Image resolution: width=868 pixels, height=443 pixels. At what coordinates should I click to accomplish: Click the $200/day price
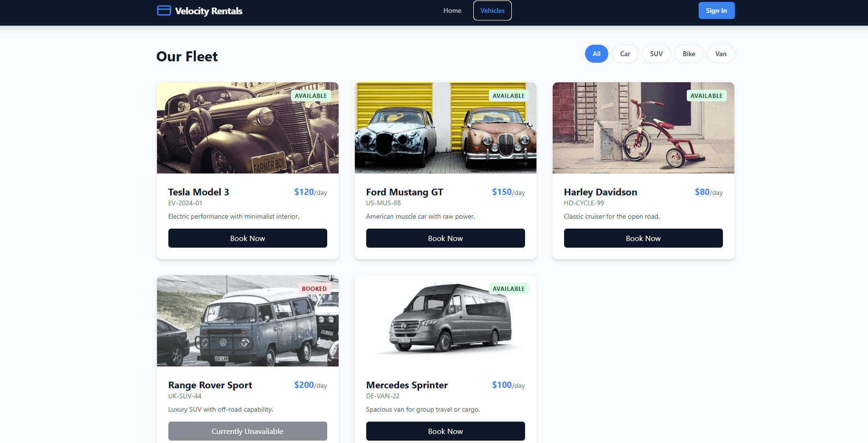click(311, 385)
